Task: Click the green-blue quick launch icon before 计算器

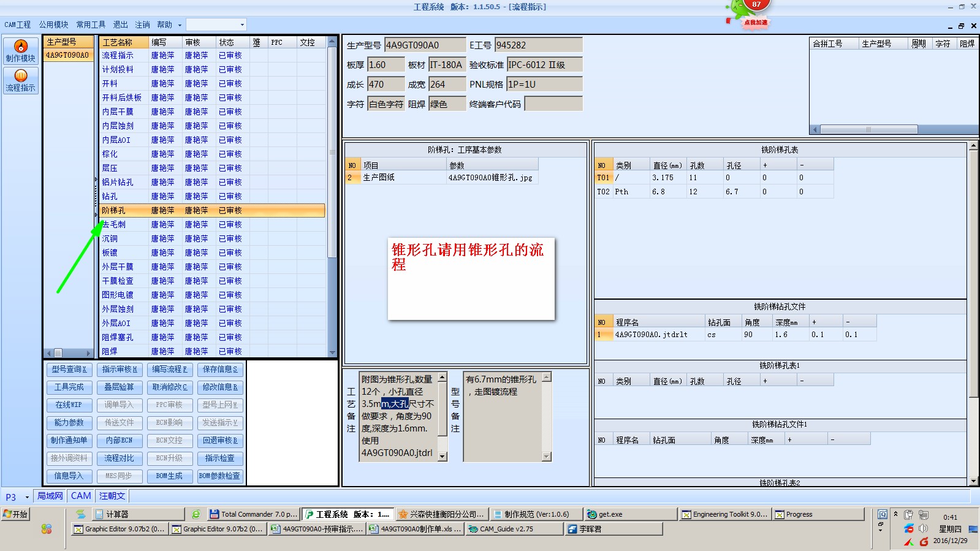Action: (80, 514)
